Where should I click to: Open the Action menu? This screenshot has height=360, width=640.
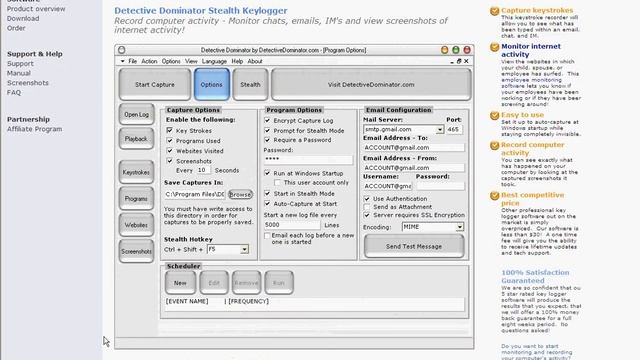pyautogui.click(x=149, y=61)
